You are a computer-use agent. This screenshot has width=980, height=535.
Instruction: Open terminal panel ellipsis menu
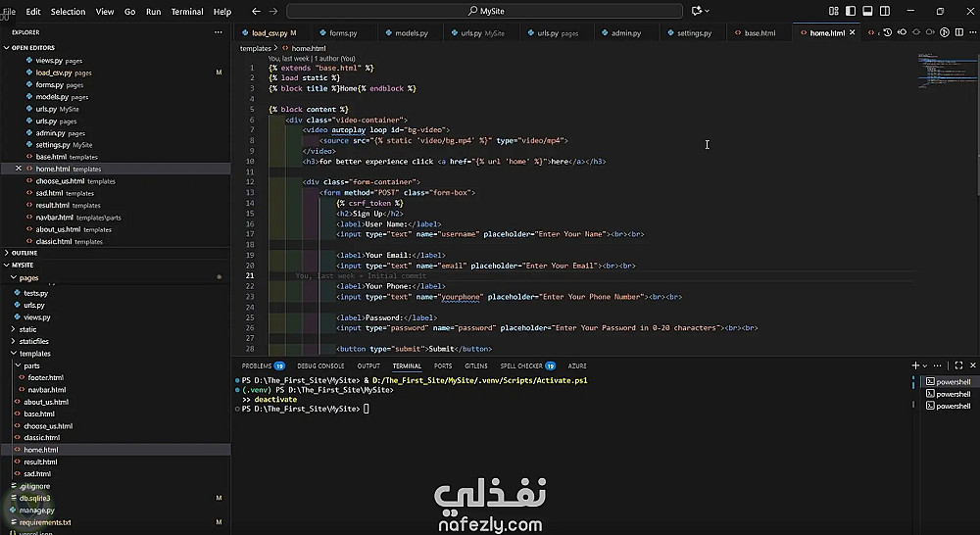tap(938, 365)
